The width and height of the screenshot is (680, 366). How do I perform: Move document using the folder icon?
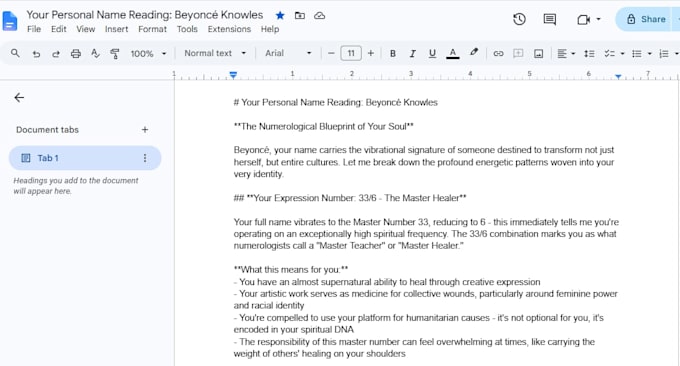pos(300,16)
